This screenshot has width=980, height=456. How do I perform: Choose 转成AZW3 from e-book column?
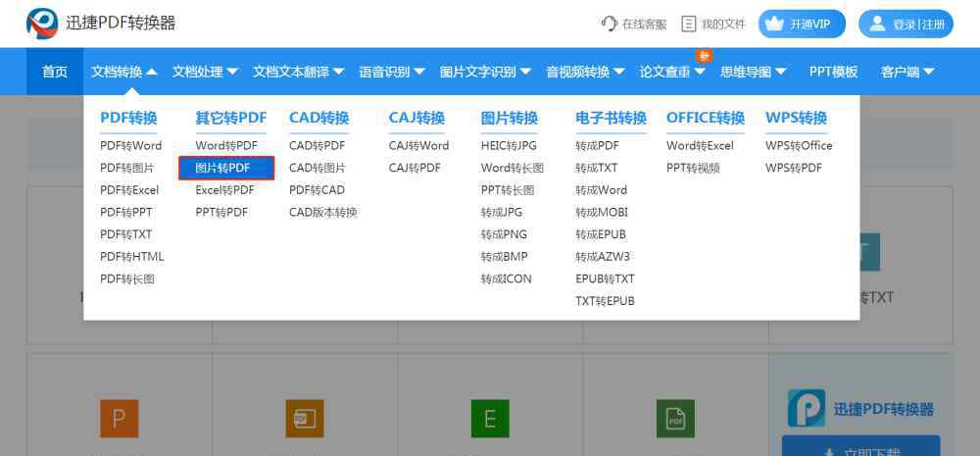(603, 257)
